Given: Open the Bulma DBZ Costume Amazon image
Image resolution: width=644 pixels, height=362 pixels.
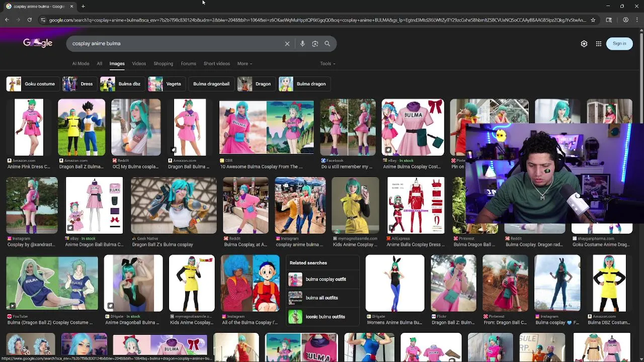Looking at the screenshot, I should pos(609,283).
